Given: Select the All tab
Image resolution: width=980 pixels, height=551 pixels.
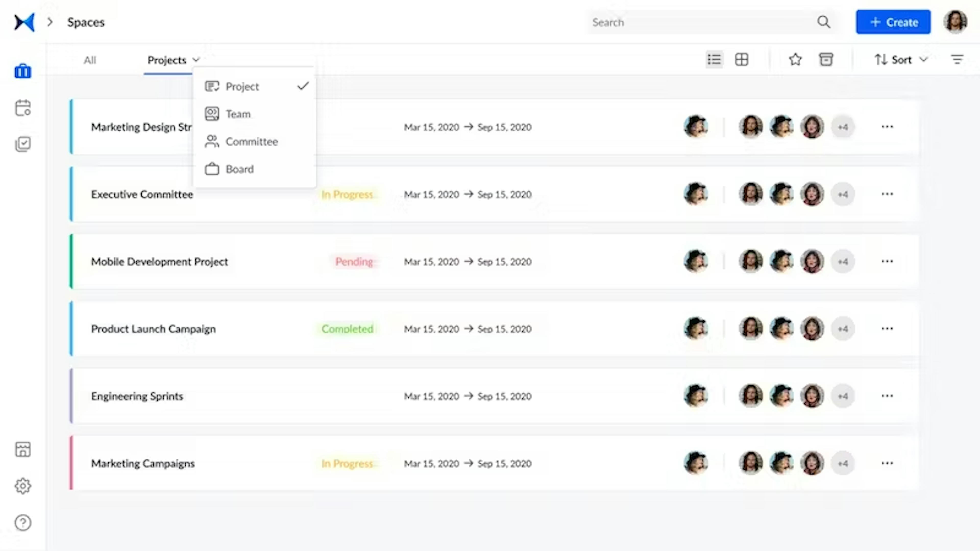Looking at the screenshot, I should click(x=90, y=60).
